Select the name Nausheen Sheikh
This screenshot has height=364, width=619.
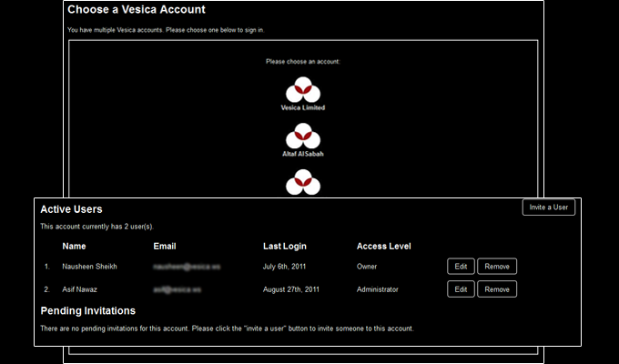pos(89,267)
